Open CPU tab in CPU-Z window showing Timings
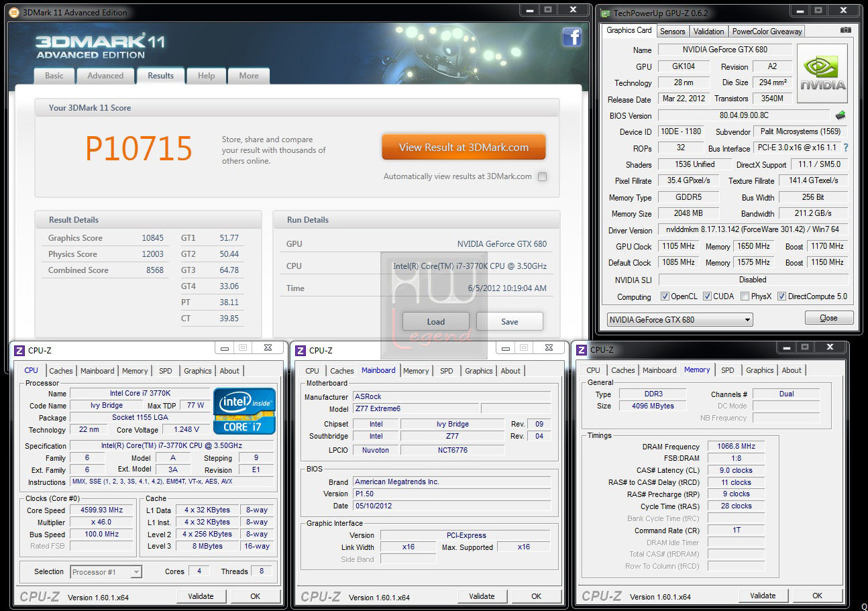The image size is (868, 611). 594,370
